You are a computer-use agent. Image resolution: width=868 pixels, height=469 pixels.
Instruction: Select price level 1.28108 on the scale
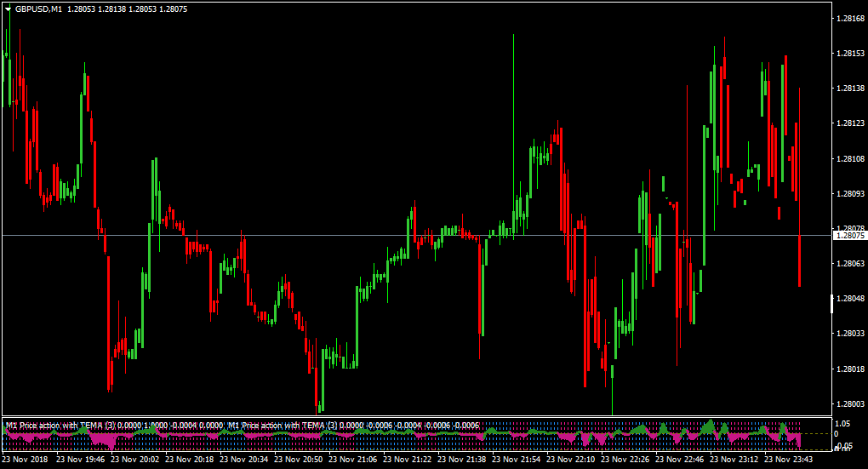[x=850, y=158]
